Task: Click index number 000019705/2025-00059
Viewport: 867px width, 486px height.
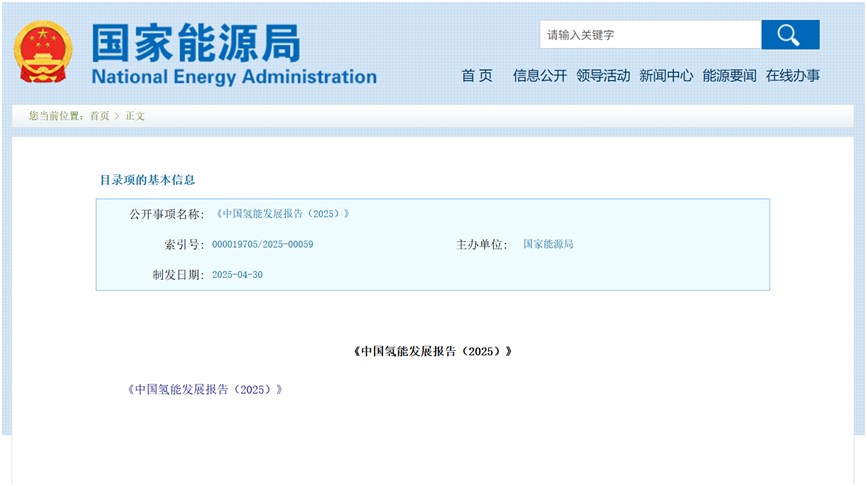Action: pyautogui.click(x=263, y=244)
